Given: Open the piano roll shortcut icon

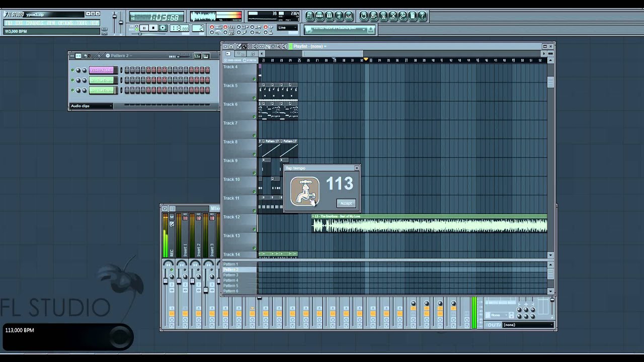Looking at the screenshot, I should point(329,16).
